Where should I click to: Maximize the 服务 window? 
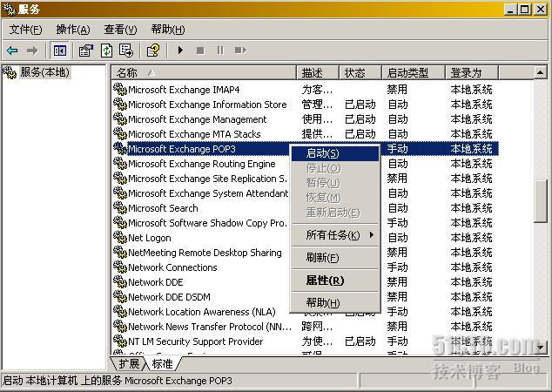tap(524, 10)
